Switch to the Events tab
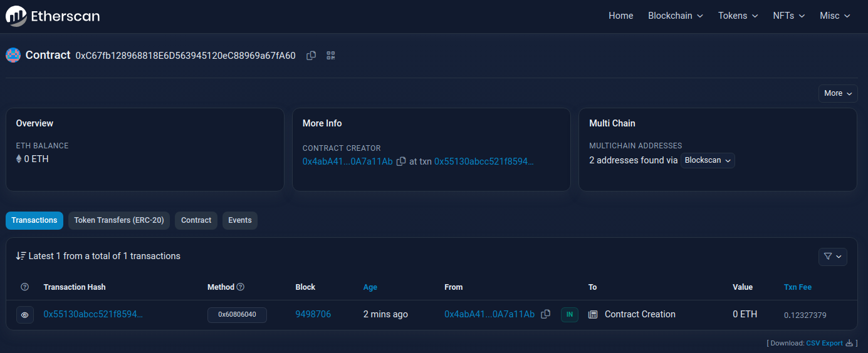The width and height of the screenshot is (868, 353). [x=240, y=220]
